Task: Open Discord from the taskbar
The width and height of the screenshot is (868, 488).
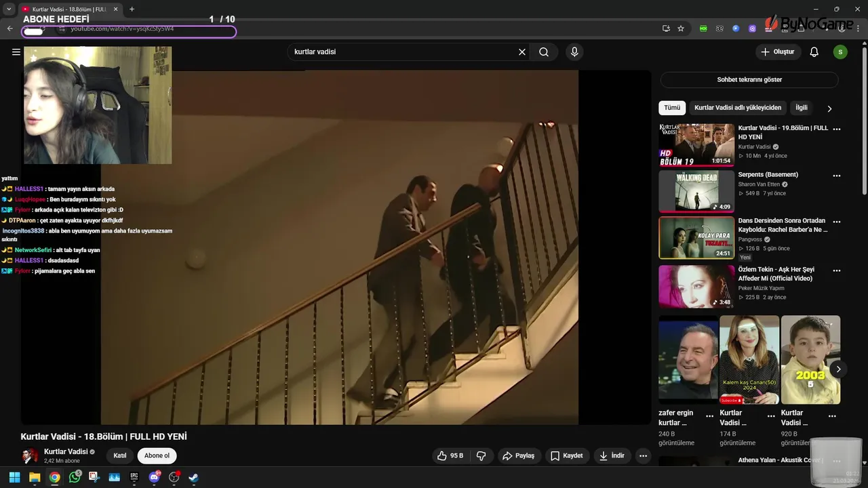Action: 154,477
